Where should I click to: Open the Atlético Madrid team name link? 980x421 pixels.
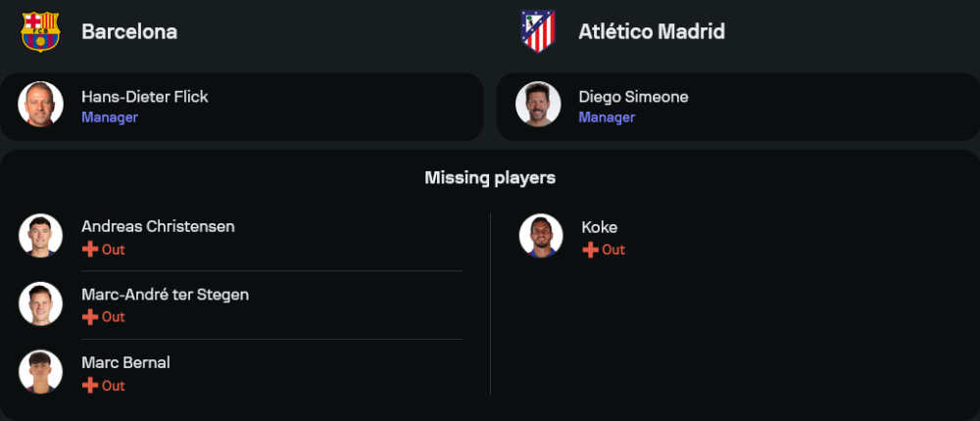point(652,31)
